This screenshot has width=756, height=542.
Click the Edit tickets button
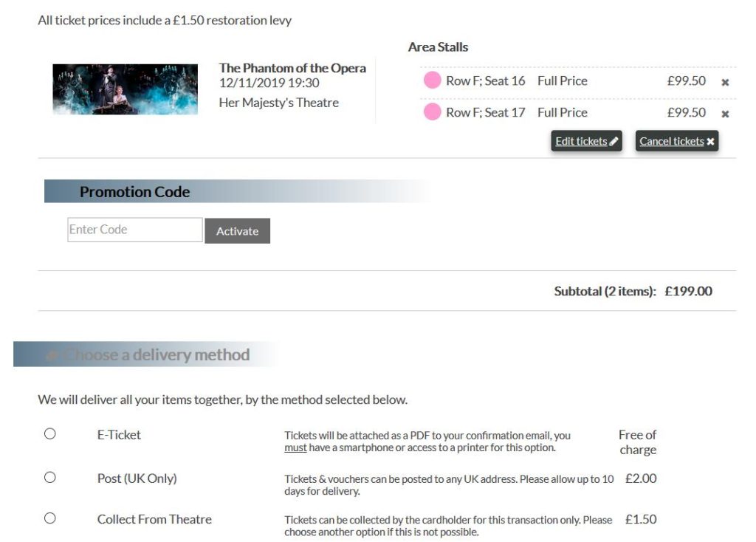tap(588, 141)
